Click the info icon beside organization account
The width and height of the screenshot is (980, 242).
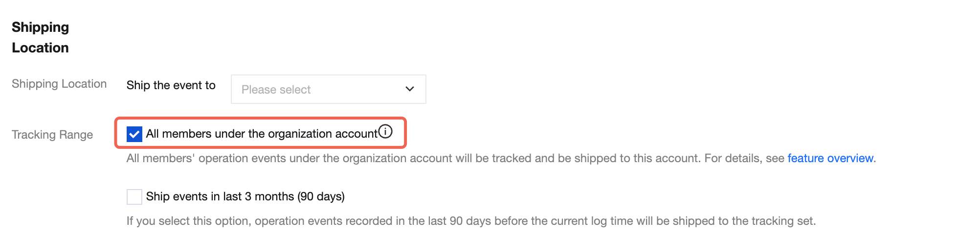pos(385,132)
